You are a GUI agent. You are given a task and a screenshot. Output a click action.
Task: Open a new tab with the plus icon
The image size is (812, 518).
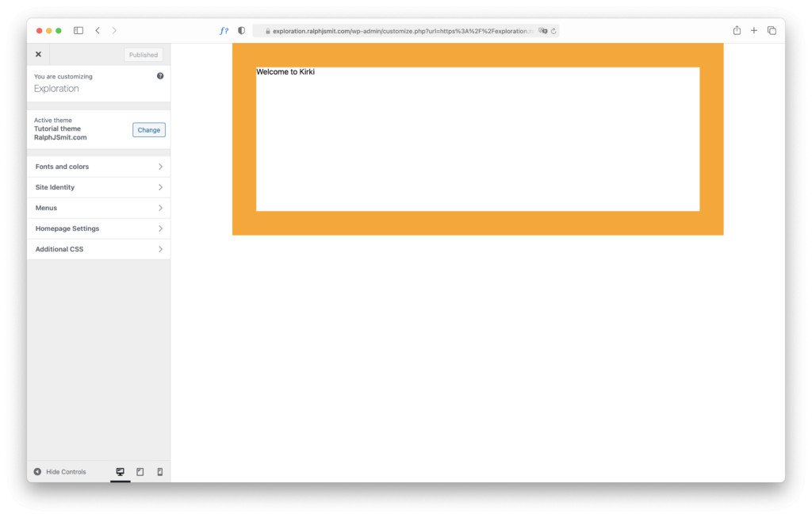pos(753,29)
